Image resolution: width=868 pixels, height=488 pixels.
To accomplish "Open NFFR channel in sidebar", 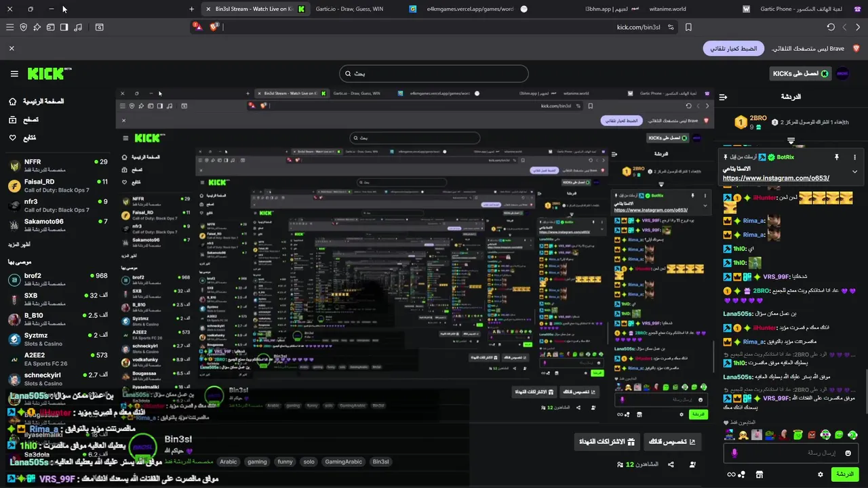I will click(57, 165).
